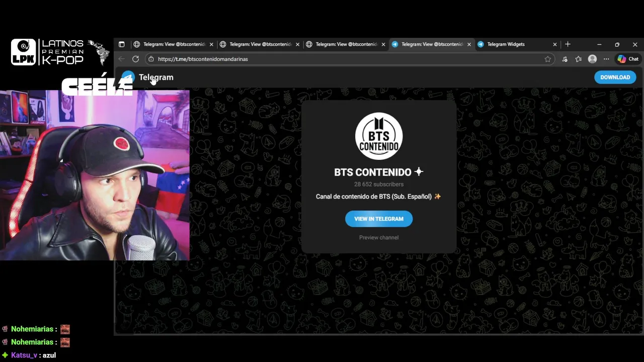Reload the page with the refresh icon

point(135,59)
